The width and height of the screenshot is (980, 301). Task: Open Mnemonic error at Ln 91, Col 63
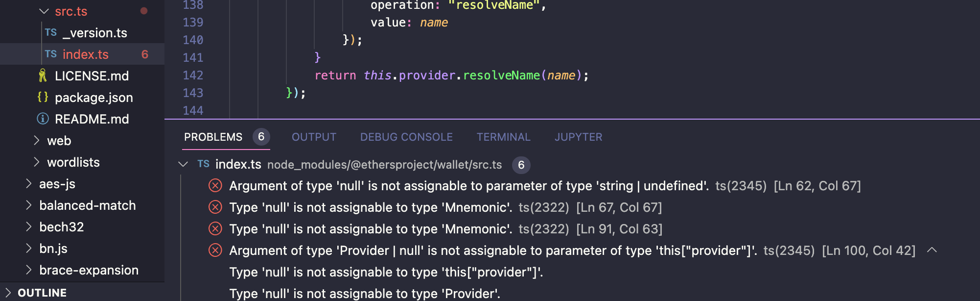coord(371,229)
